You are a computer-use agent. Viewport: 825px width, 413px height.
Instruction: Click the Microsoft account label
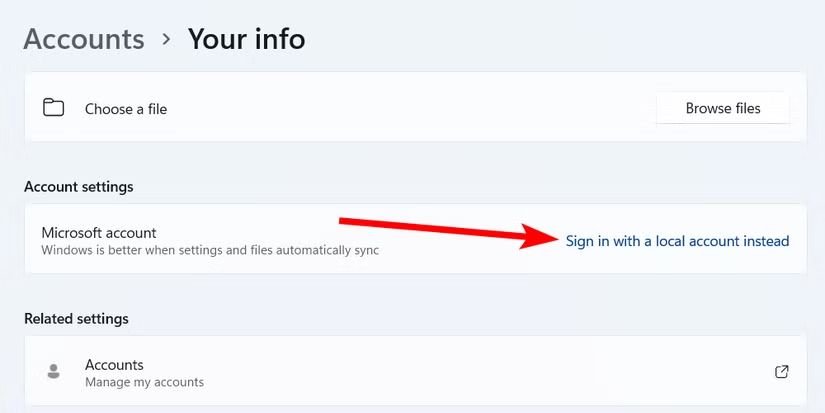[x=99, y=232]
